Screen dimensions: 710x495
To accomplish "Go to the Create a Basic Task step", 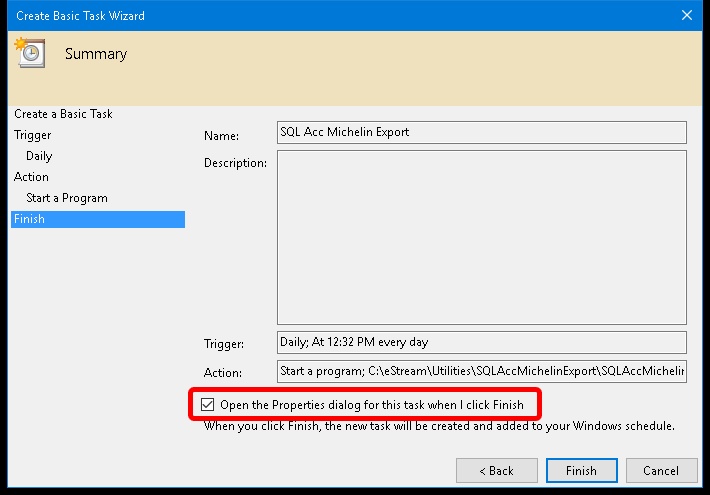I will pos(63,114).
